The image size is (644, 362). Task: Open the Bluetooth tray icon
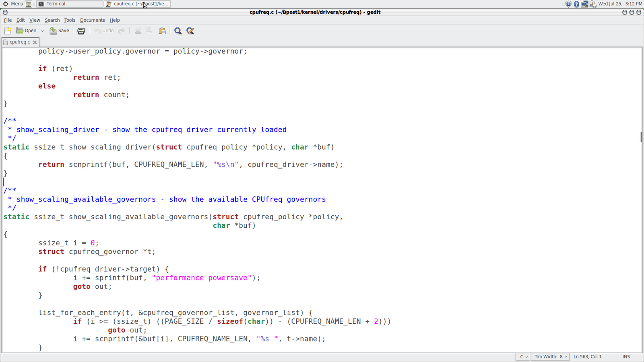576,4
